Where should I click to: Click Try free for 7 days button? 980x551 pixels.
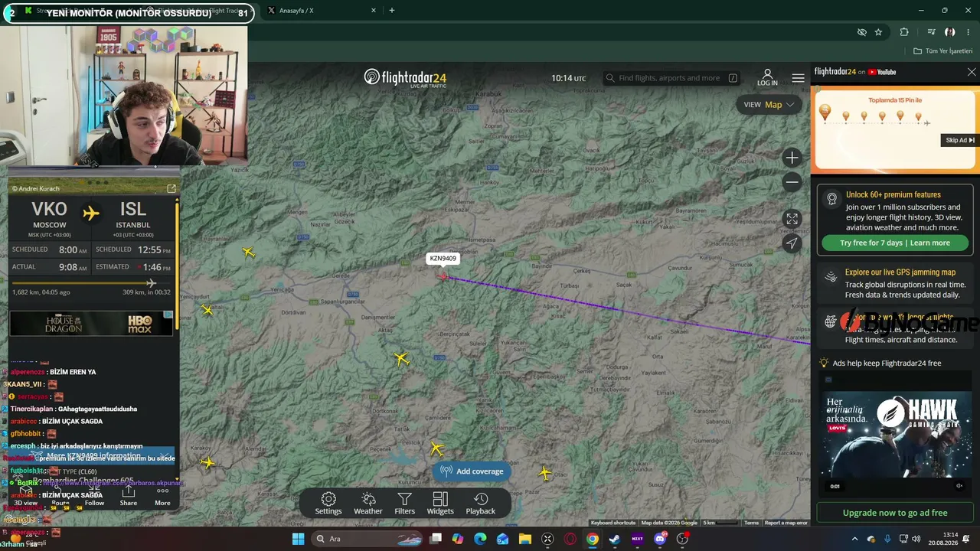click(895, 243)
